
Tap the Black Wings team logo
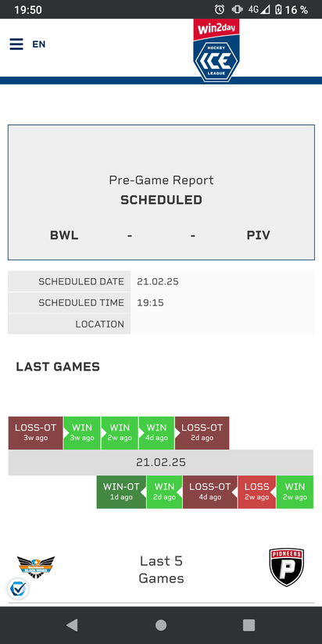point(36,567)
